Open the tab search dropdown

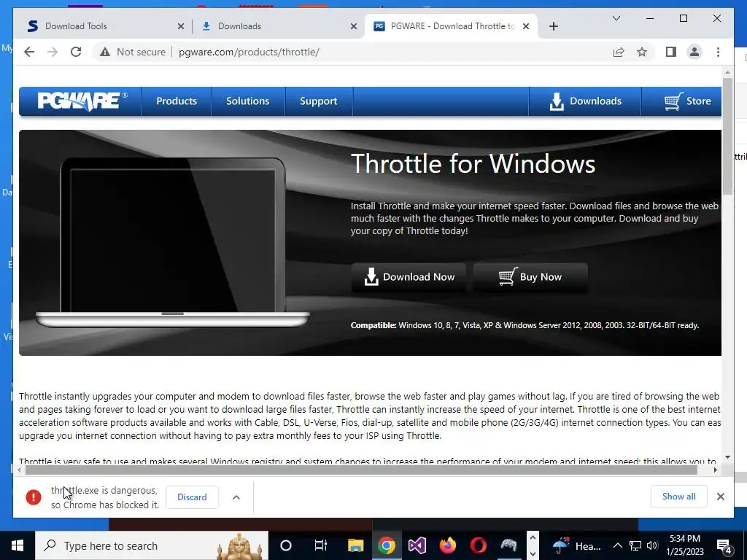point(616,18)
